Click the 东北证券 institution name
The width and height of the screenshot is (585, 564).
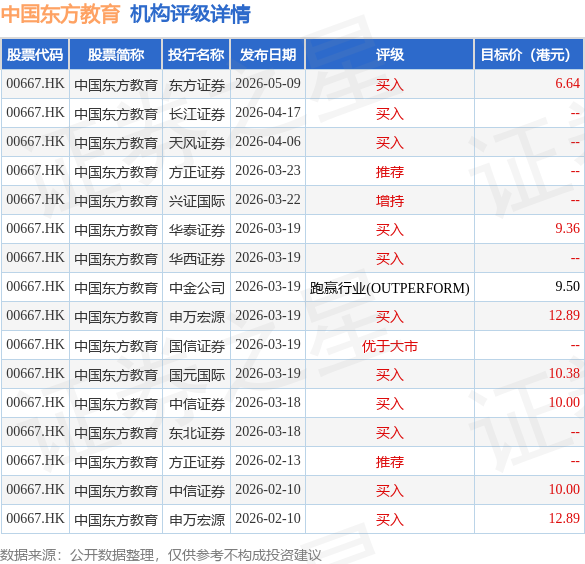(x=197, y=433)
